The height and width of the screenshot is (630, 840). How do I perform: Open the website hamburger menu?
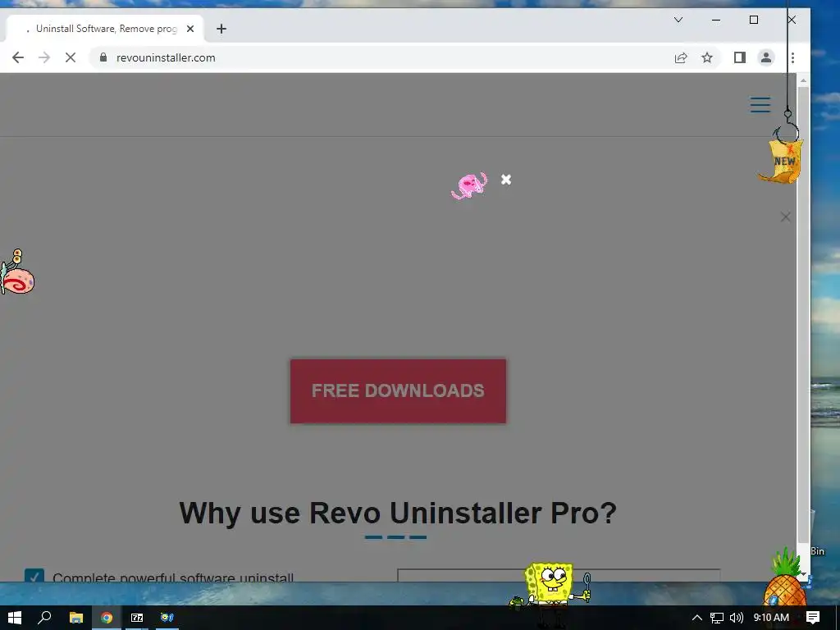760,105
